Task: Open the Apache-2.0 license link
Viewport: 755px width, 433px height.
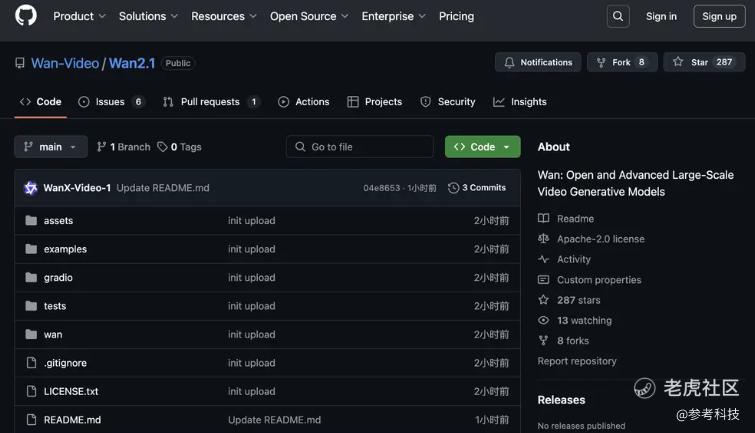Action: [x=600, y=239]
